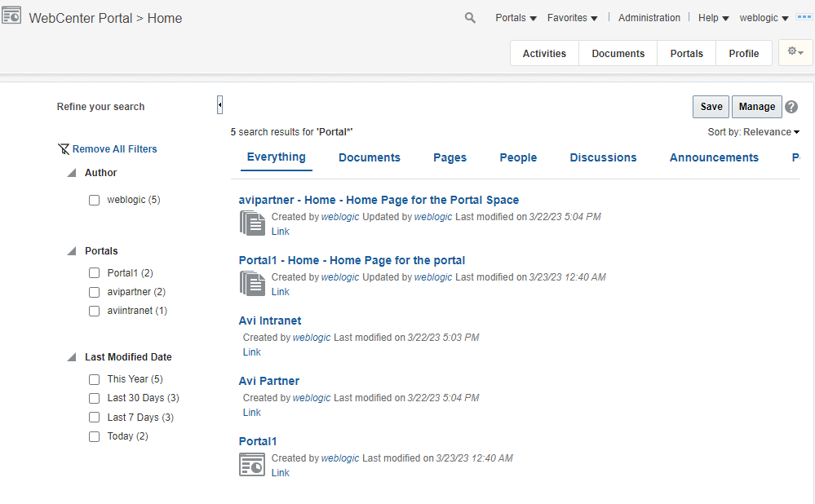The width and height of the screenshot is (815, 504).
Task: Open the Portal1 - Home result title
Action: (x=352, y=260)
